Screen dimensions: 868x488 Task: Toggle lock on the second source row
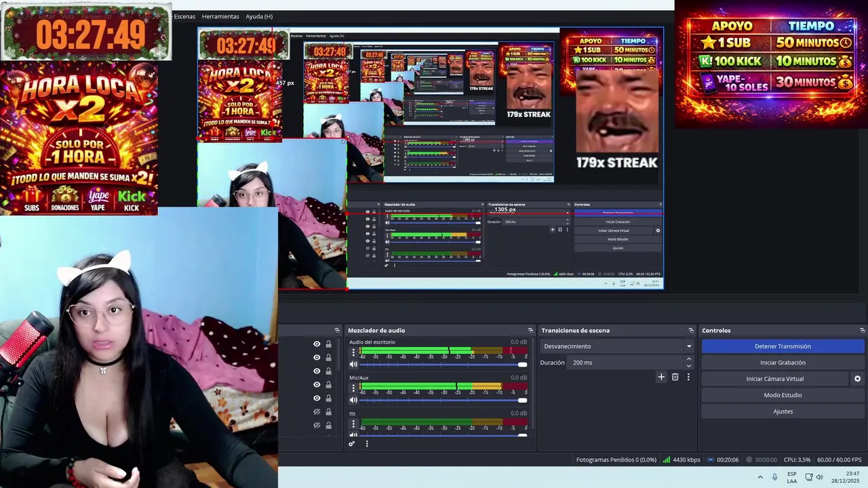[x=329, y=358]
